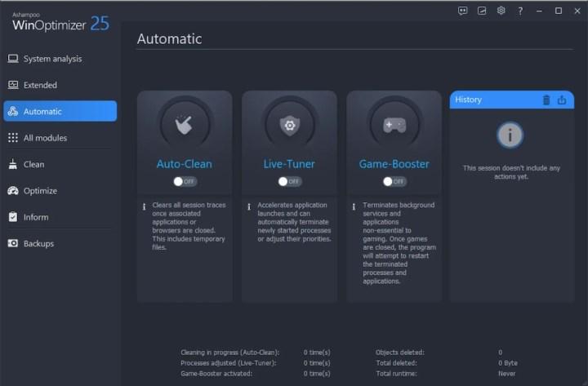588x386 pixels.
Task: Click the Backups camera icon
Action: click(x=13, y=243)
